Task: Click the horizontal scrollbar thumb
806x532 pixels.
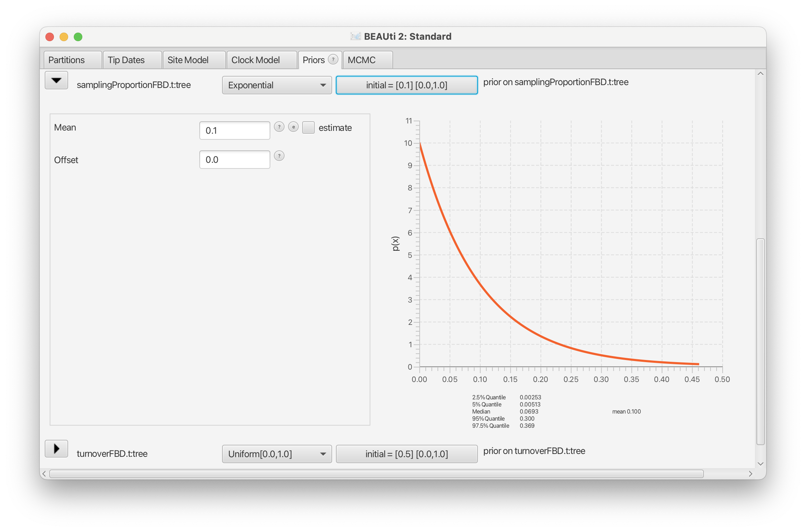Action: pos(376,474)
